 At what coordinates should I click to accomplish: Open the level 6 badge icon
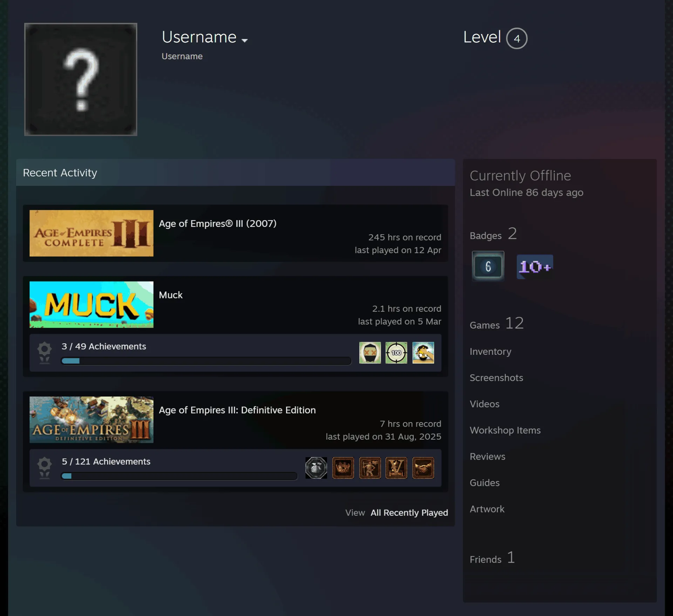pos(488,266)
